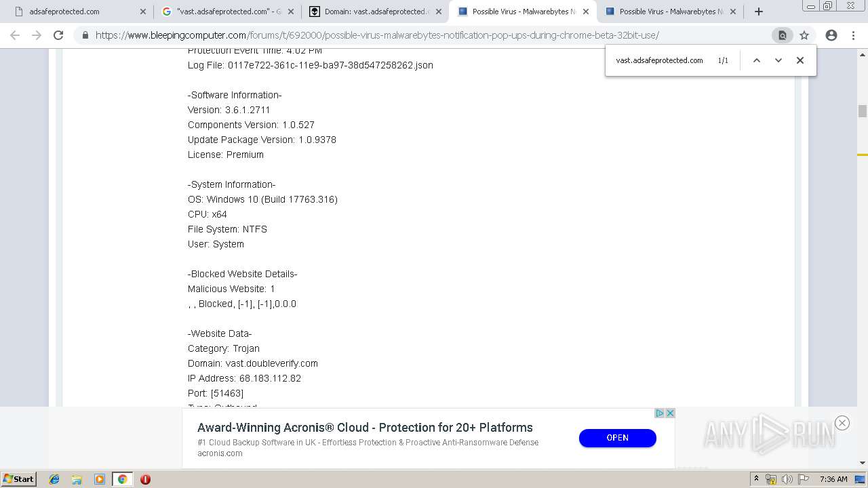Click OPEN button on Acronis ad
This screenshot has height=488, width=868.
(x=617, y=438)
